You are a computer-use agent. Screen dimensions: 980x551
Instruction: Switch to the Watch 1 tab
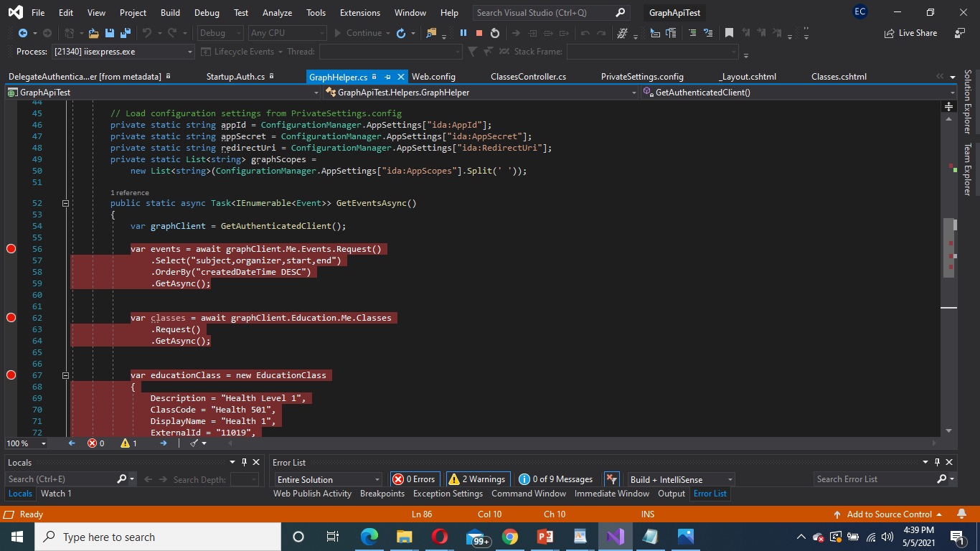coord(56,494)
